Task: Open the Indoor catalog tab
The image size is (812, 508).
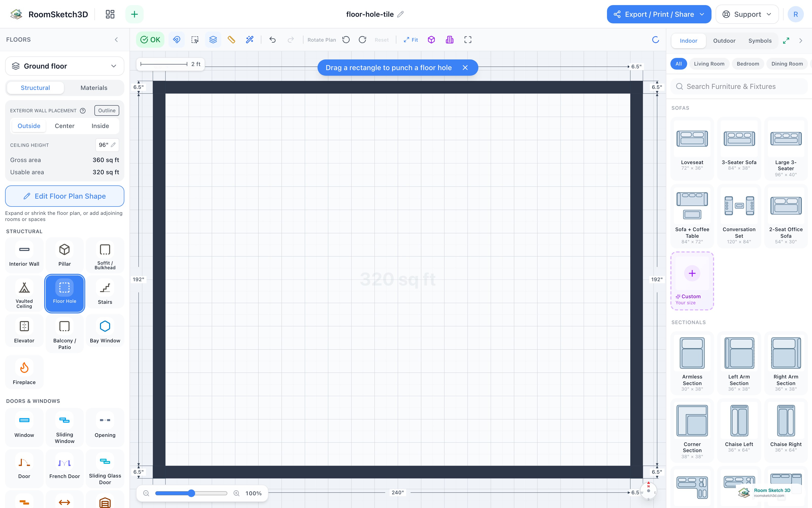Action: 688,41
